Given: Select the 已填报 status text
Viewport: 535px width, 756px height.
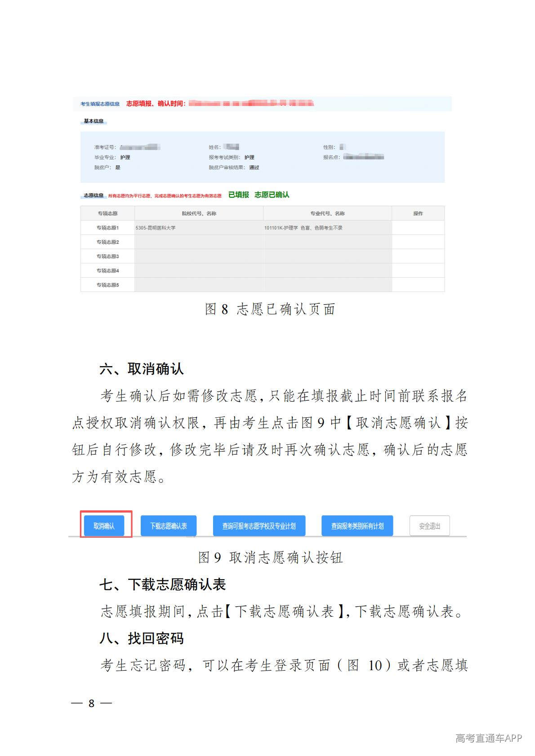Looking at the screenshot, I should tap(239, 195).
